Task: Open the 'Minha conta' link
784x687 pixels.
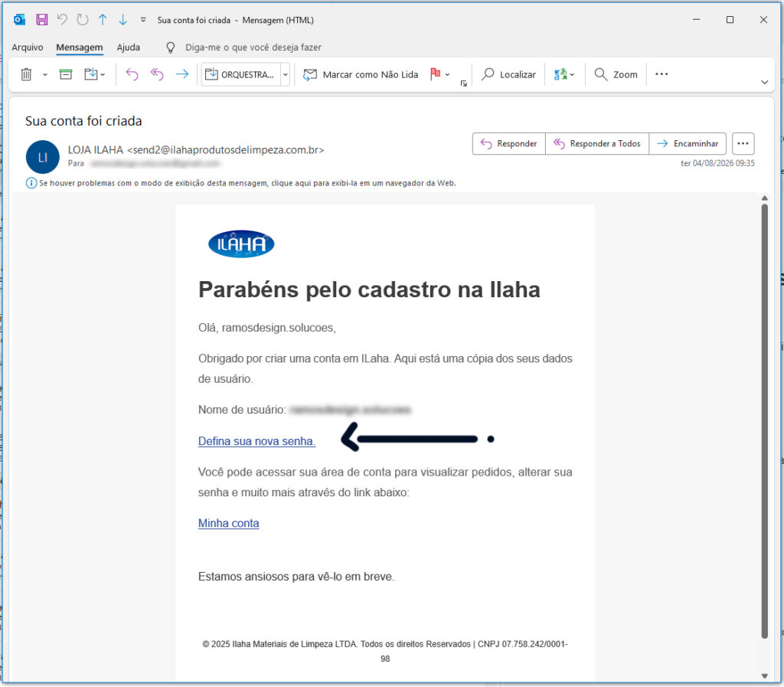Action: coord(228,523)
